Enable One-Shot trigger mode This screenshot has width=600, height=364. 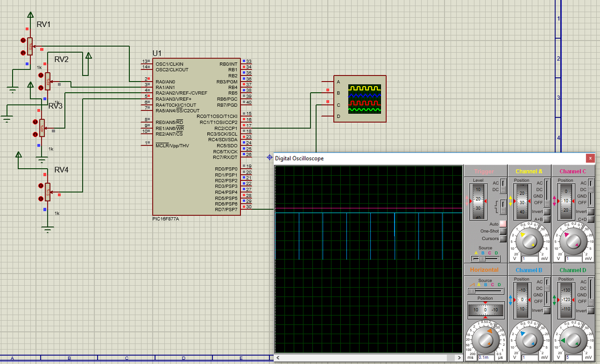click(x=503, y=231)
